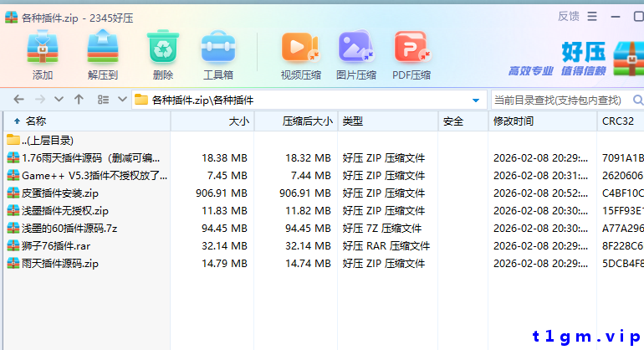Click the folder icon in address bar
Image resolution: width=644 pixels, height=350 pixels.
[x=141, y=100]
